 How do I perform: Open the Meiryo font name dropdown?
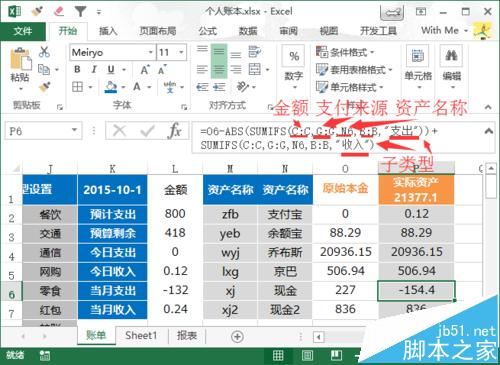pos(150,52)
